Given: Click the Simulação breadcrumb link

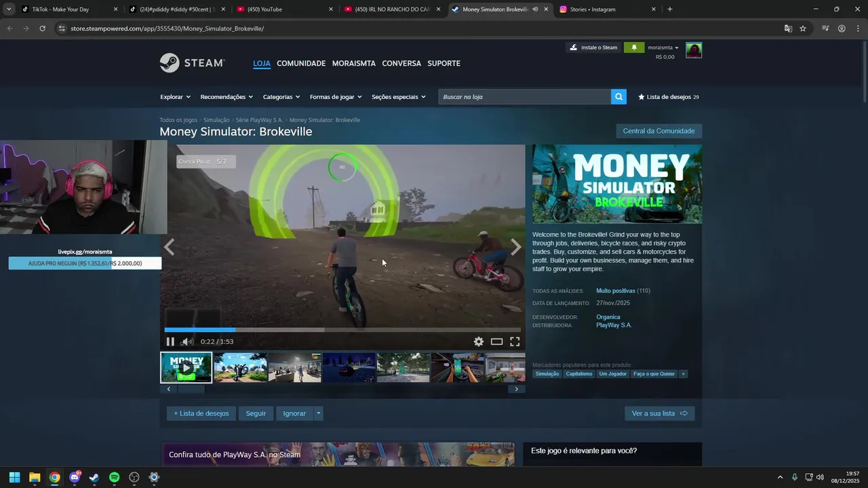Looking at the screenshot, I should coord(216,120).
